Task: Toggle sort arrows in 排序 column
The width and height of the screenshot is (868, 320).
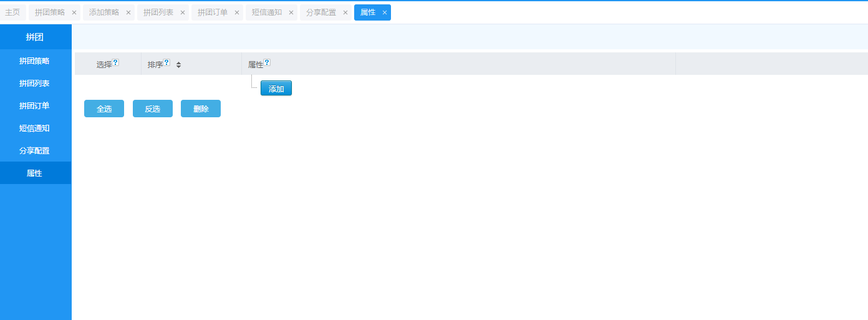Action: 178,65
